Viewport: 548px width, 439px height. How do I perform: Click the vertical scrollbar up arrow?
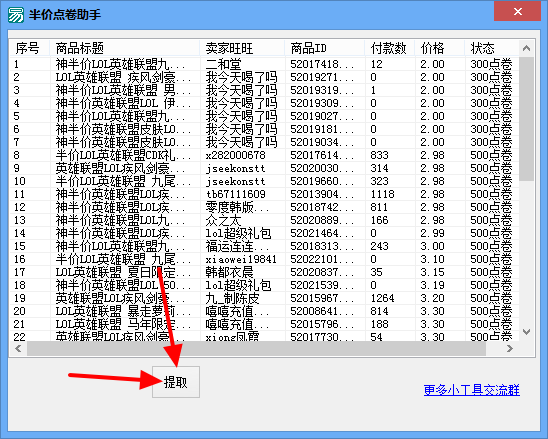(x=527, y=48)
